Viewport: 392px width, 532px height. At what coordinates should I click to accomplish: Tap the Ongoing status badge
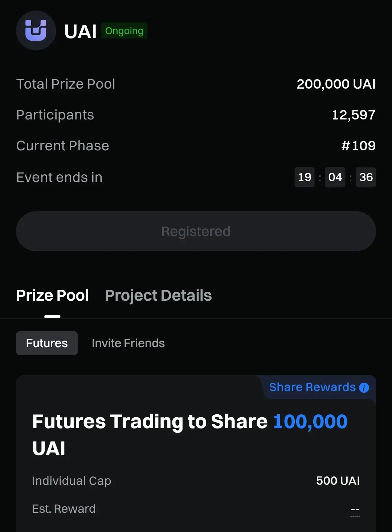[x=124, y=31]
